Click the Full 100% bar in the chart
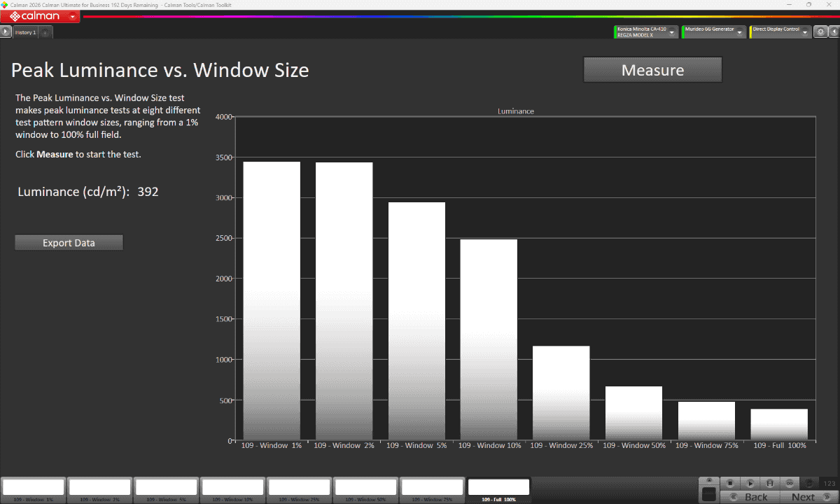 pos(779,425)
